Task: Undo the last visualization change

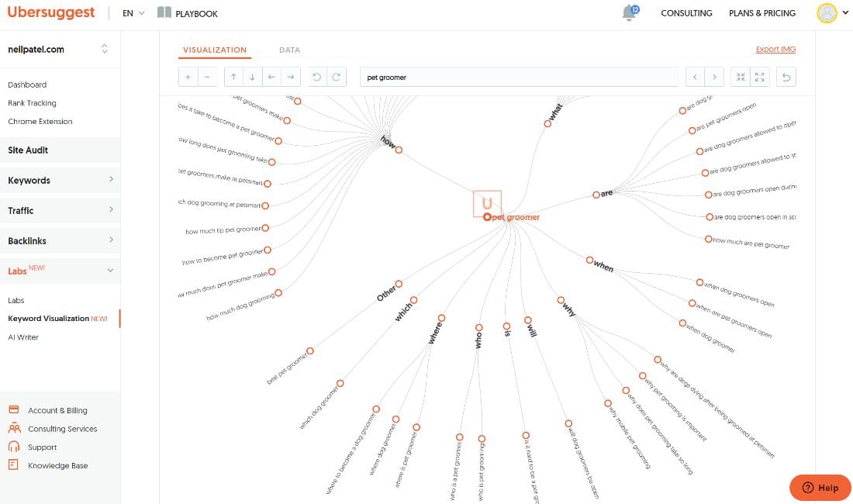Action: (x=317, y=77)
